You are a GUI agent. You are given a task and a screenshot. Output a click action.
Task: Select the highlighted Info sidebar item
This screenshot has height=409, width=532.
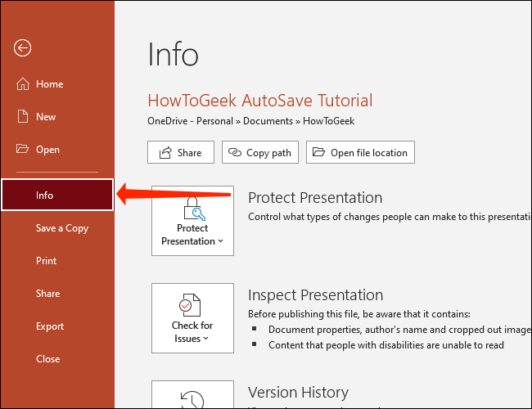[57, 196]
